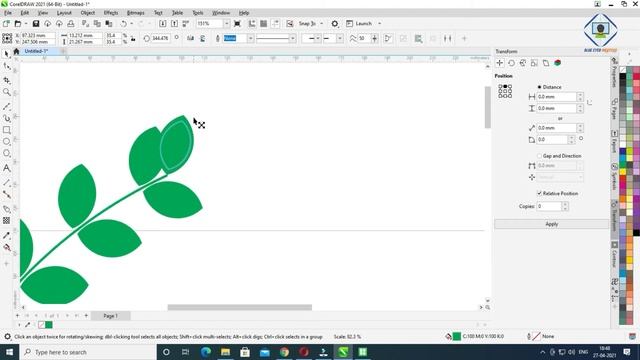The image size is (640, 360).
Task: Click the Undo arrow icon
Action: [123, 24]
